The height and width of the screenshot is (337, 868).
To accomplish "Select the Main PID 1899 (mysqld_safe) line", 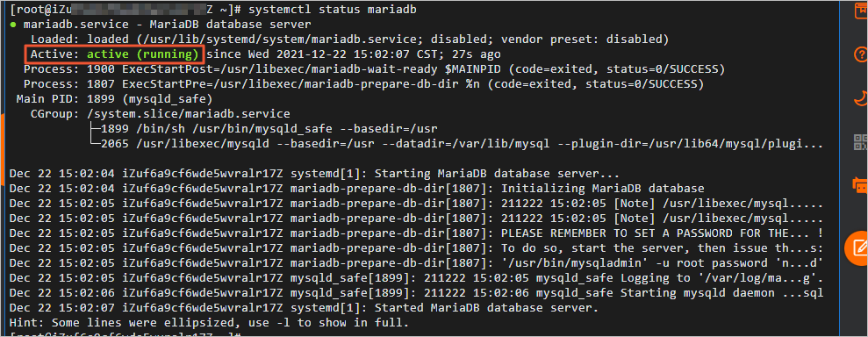I will pyautogui.click(x=112, y=99).
